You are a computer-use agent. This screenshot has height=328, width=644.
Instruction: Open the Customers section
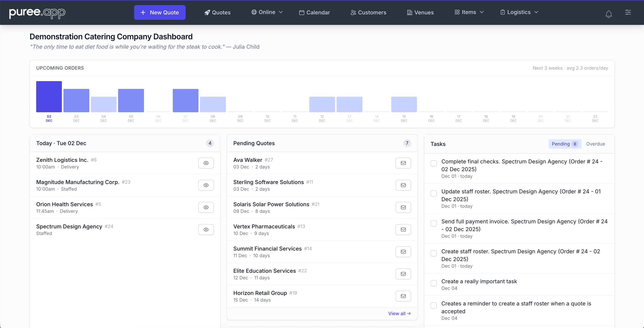click(368, 12)
